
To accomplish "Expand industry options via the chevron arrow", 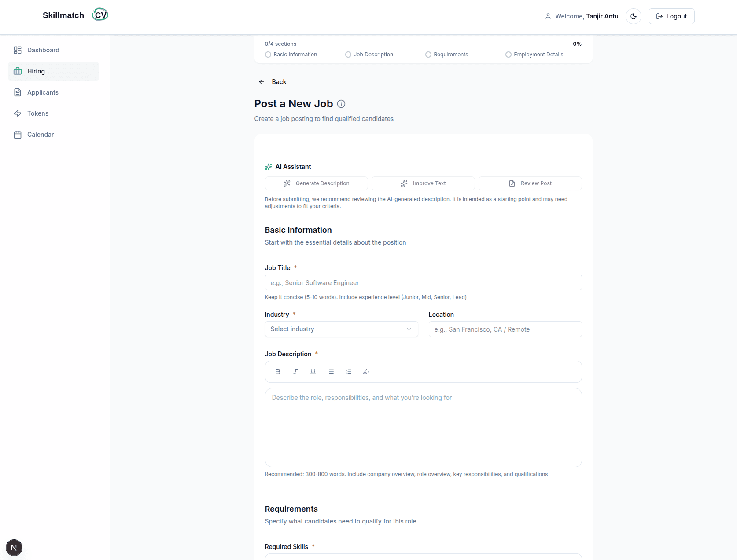I will [409, 329].
